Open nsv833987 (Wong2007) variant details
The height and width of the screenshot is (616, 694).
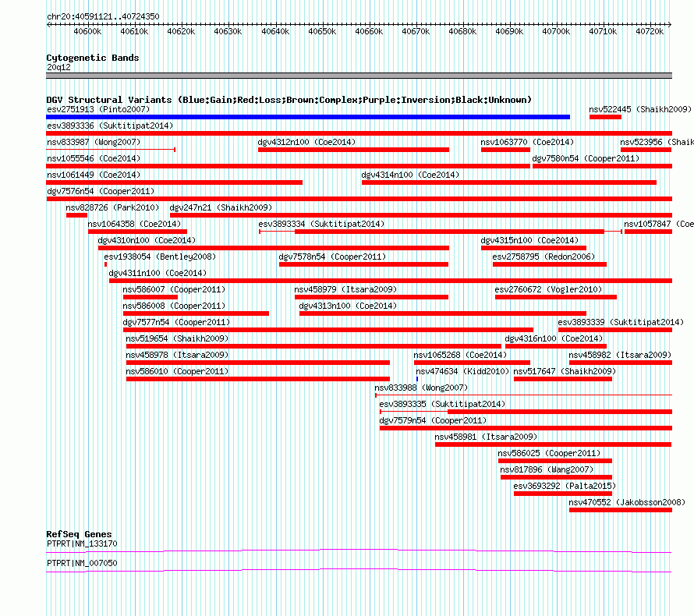[x=94, y=142]
